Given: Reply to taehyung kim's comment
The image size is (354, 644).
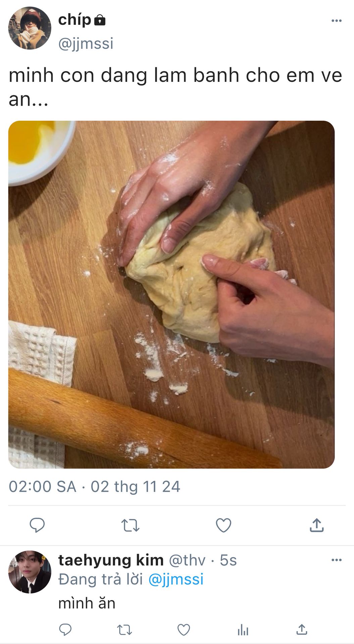Looking at the screenshot, I should click(65, 630).
